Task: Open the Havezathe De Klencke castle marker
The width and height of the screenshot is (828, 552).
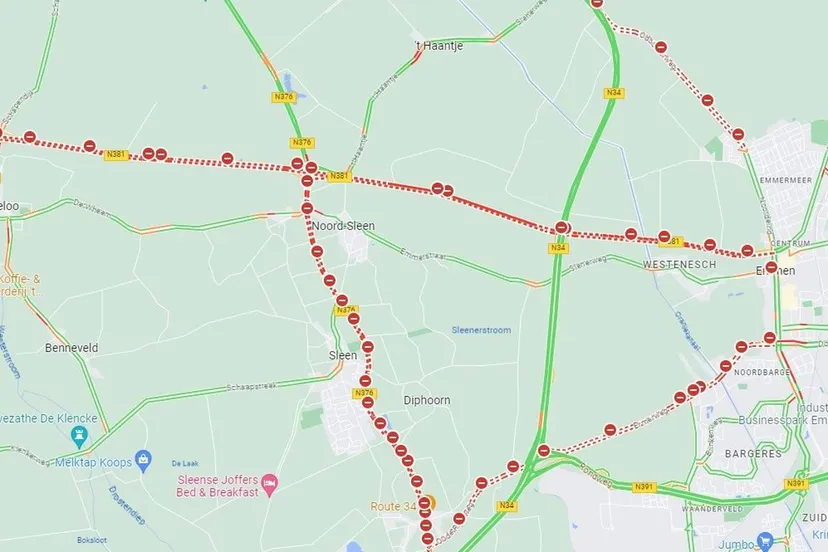Action: (x=79, y=436)
